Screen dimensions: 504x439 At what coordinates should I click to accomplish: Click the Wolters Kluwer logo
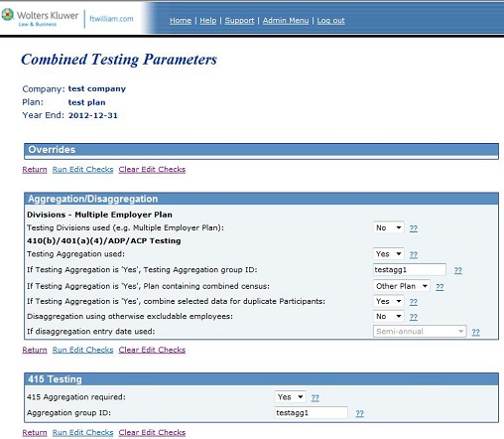[40, 18]
